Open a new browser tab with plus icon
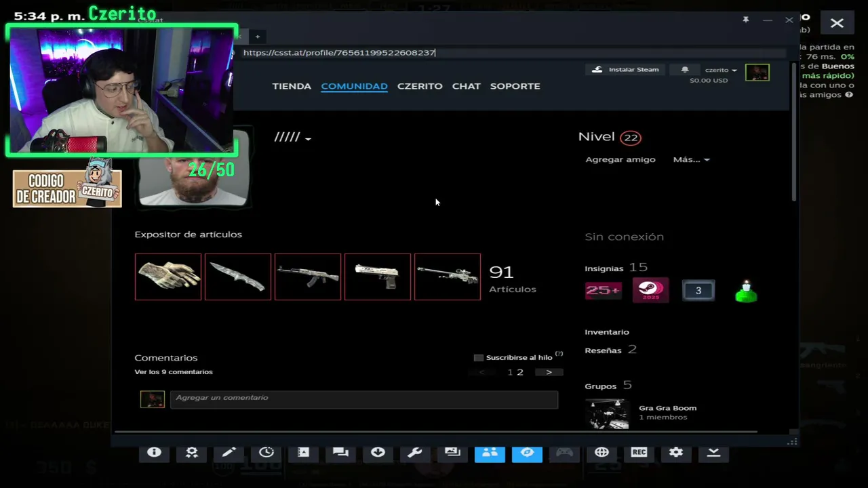Screen dimensions: 868x488 tap(258, 37)
